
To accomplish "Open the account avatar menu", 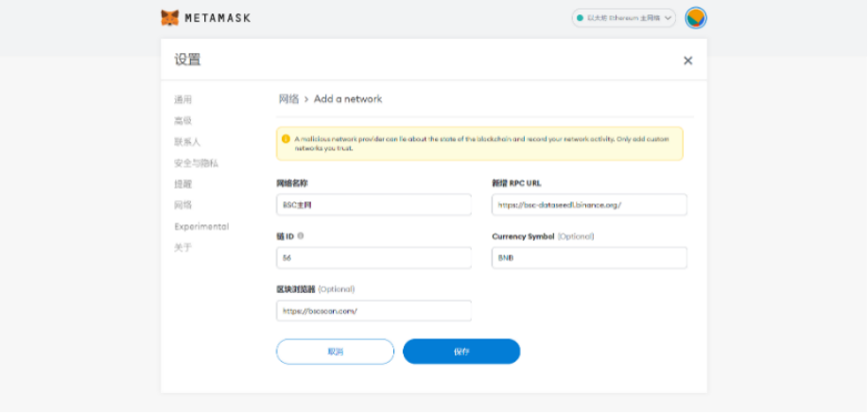I will click(x=695, y=18).
